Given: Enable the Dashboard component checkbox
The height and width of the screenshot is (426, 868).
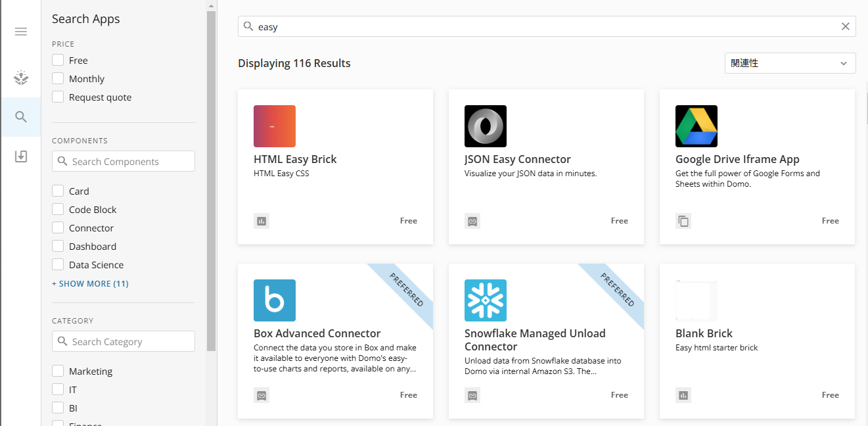Looking at the screenshot, I should (x=58, y=247).
